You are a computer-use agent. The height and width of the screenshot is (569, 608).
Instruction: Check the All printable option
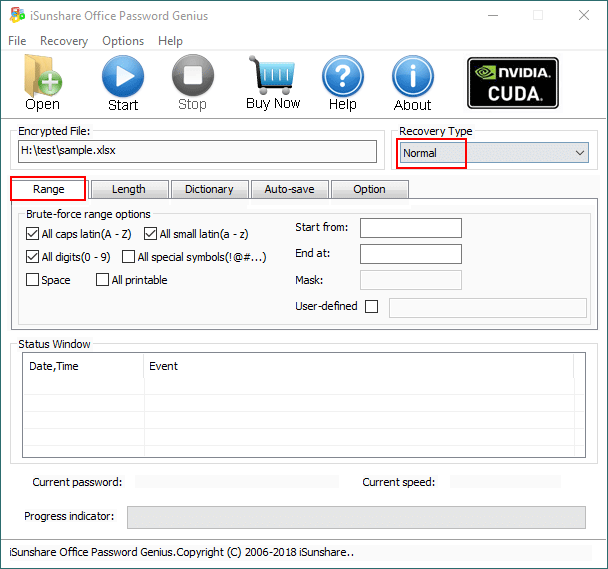102,280
